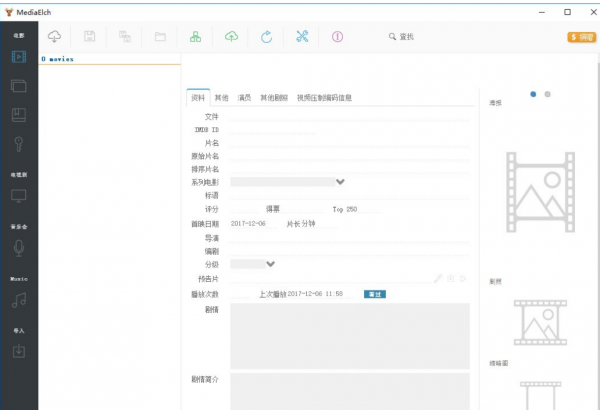Reload library with the refresh icon

coord(266,37)
